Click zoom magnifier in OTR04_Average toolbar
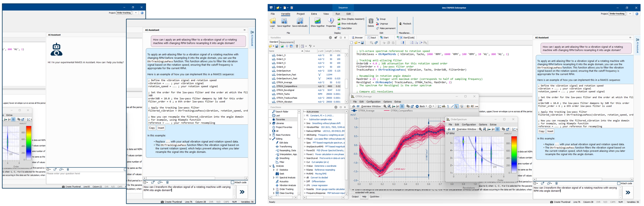Screen dimensions: 644x206 [385, 106]
